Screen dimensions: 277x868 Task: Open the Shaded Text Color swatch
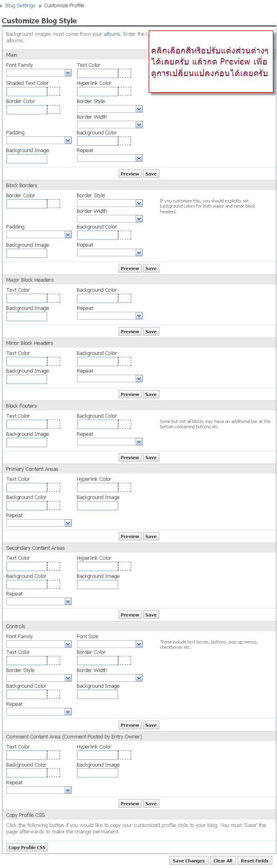point(54,91)
